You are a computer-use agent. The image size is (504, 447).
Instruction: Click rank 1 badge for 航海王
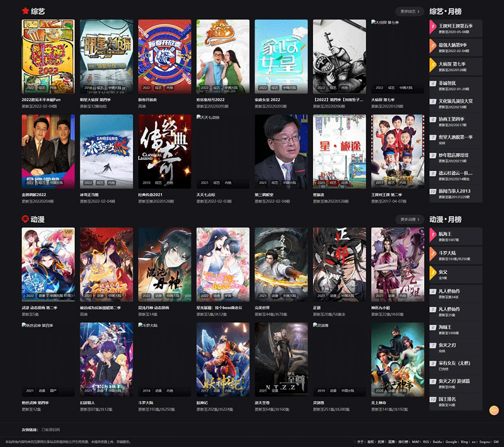(x=433, y=236)
